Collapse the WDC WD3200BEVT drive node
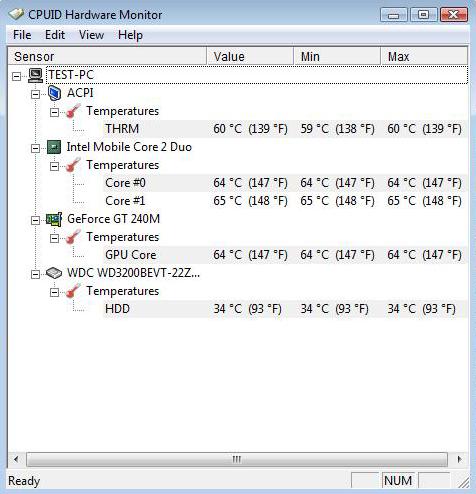Viewport: 476px width, 494px height. pyautogui.click(x=35, y=274)
